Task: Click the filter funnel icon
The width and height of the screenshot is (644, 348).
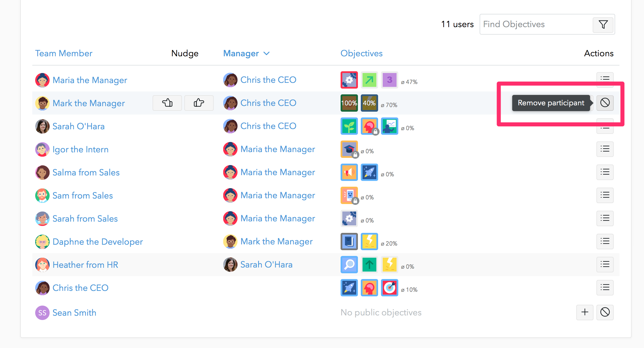Action: (603, 25)
